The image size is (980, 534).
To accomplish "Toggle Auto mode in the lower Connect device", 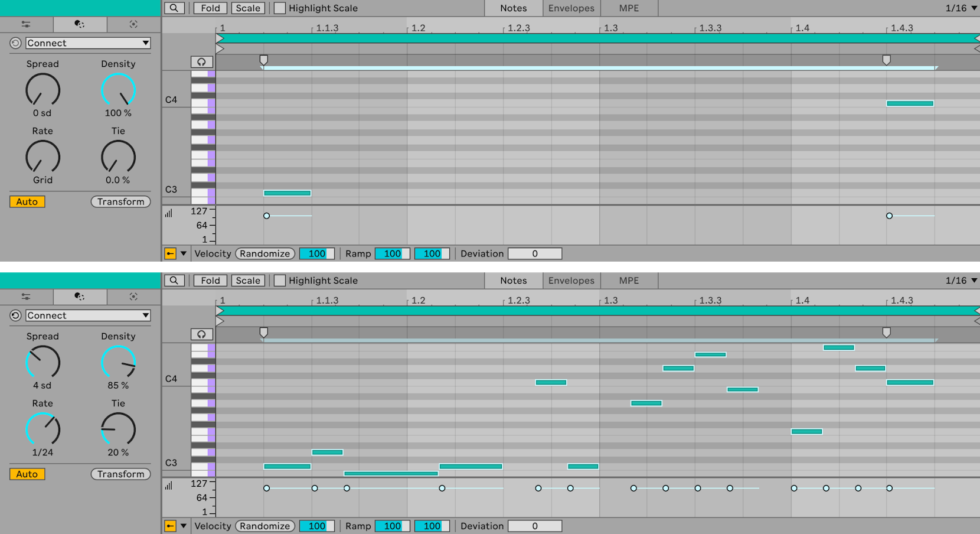I will click(27, 474).
